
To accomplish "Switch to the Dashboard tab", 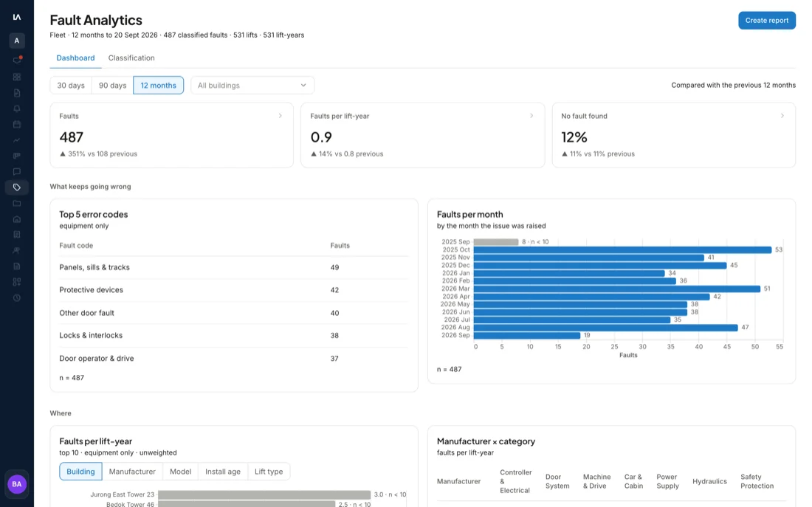I will pyautogui.click(x=75, y=58).
